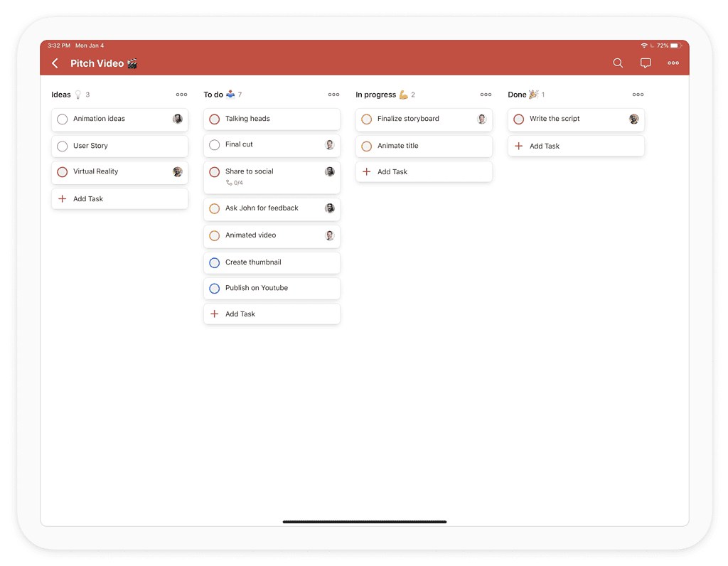Open options menu for the To do column

point(333,95)
